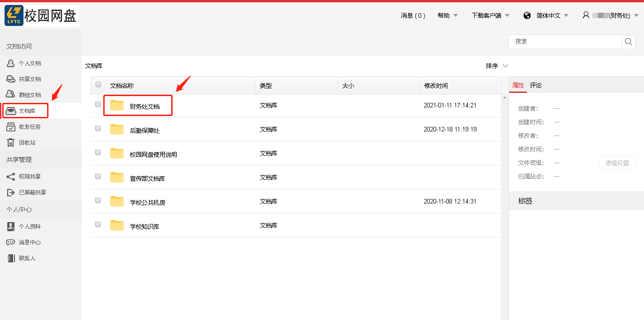Open the 回收站 trash icon
644x320 pixels.
coord(10,143)
